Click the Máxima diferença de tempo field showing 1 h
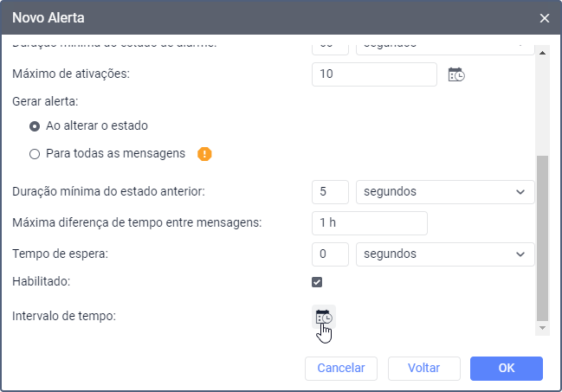562x392 pixels. pyautogui.click(x=370, y=223)
